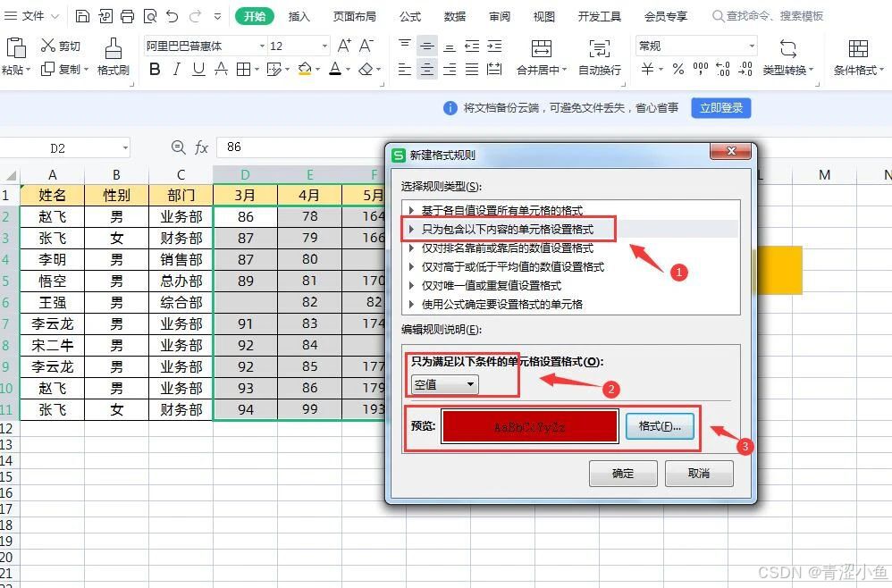The height and width of the screenshot is (588, 892).
Task: Open Print Preview icon
Action: pos(149,16)
